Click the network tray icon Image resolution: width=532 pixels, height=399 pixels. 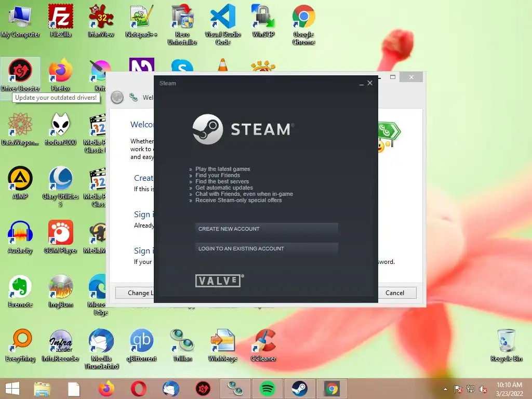tap(471, 389)
